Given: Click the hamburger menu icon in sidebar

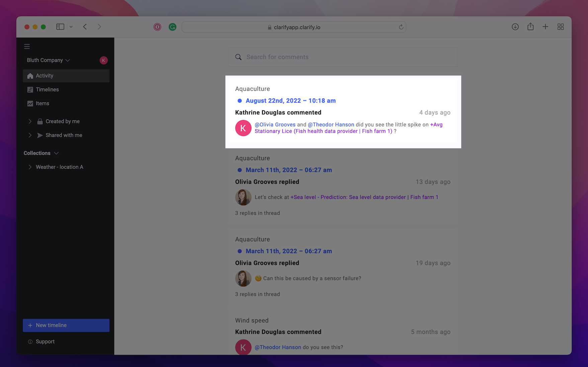Looking at the screenshot, I should (x=27, y=46).
